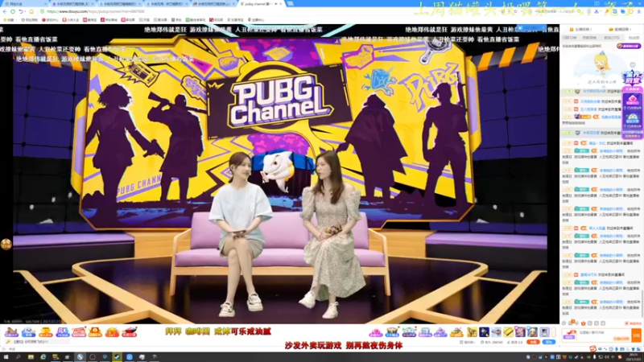This screenshot has height=362, width=644.
Task: Click the pink diamond widget beside chat
Action: [x=633, y=101]
